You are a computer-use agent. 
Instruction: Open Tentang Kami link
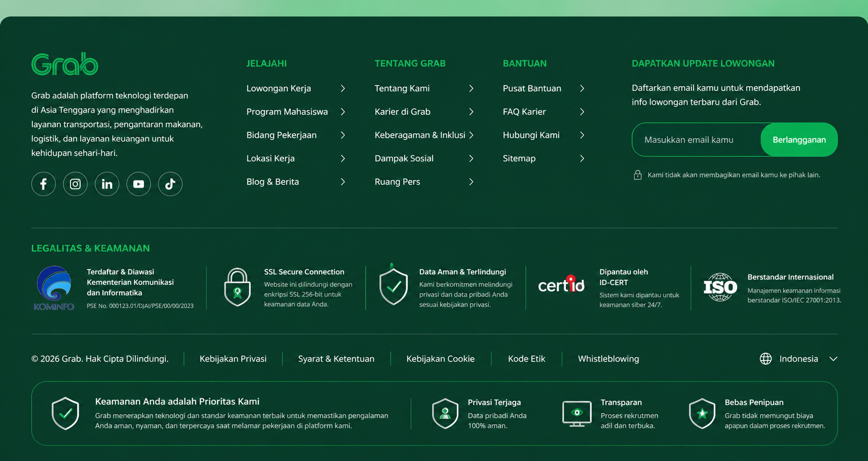tap(402, 88)
